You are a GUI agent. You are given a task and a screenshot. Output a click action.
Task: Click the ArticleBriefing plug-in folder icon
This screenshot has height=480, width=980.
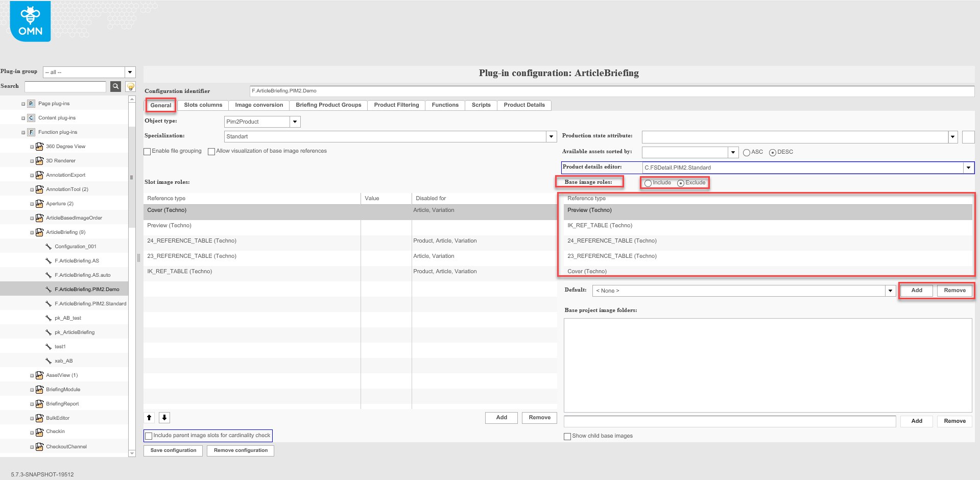coord(40,232)
